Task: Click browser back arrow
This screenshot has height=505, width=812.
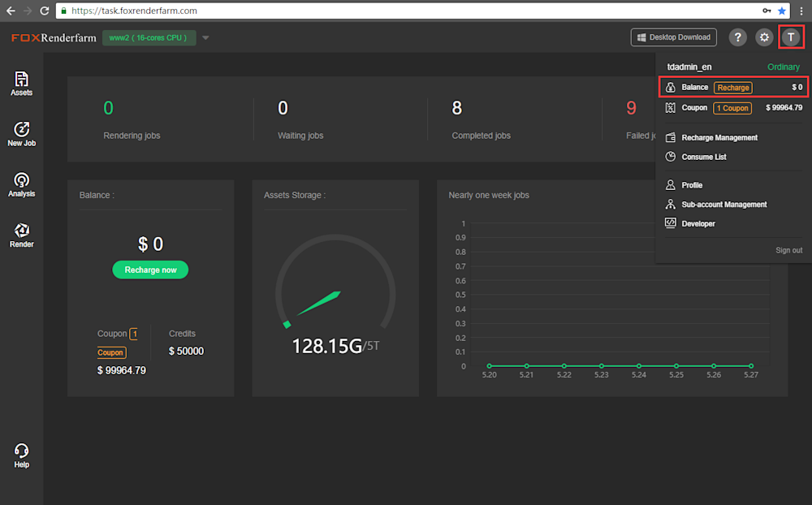Action: click(11, 11)
